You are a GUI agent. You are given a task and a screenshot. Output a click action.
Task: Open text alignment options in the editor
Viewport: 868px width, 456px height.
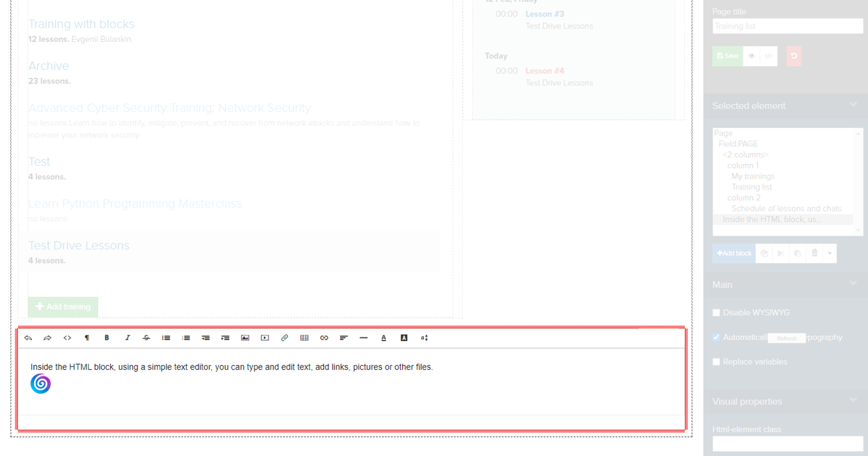344,337
